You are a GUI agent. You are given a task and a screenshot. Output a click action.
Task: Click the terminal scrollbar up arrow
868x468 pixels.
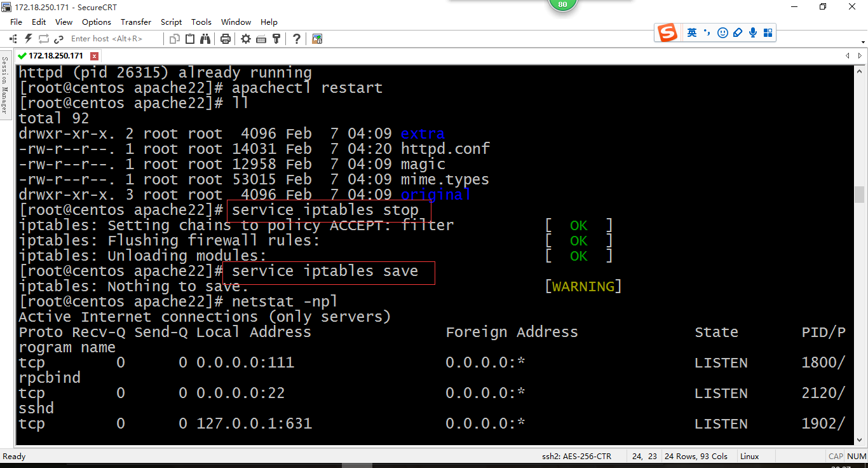[x=860, y=70]
